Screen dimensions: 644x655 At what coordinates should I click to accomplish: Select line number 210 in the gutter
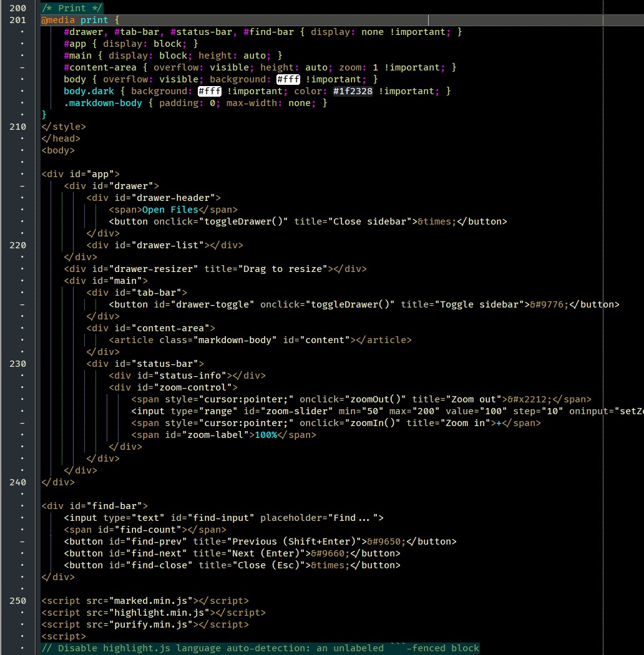tap(18, 127)
